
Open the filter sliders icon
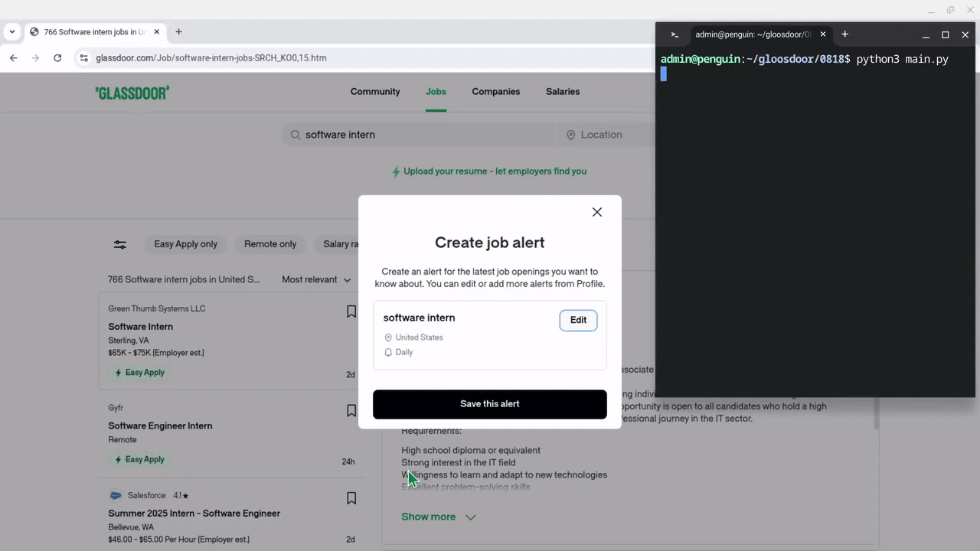tap(120, 245)
